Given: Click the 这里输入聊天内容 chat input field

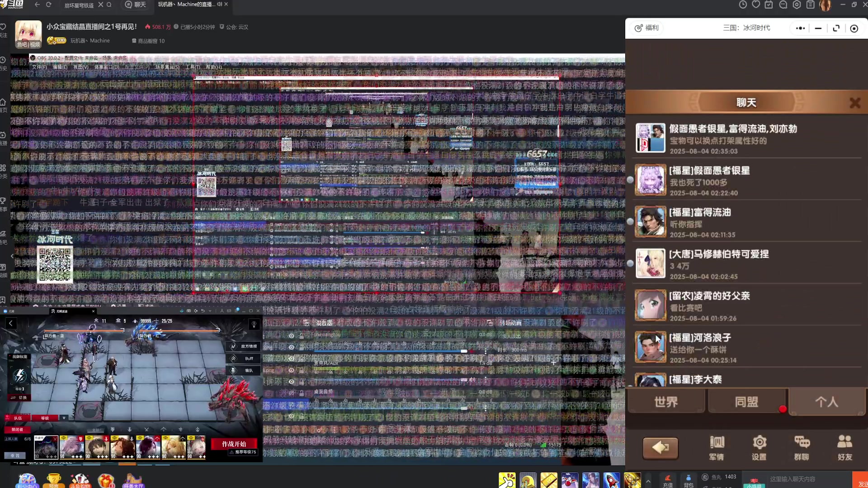Looking at the screenshot, I should [x=809, y=479].
